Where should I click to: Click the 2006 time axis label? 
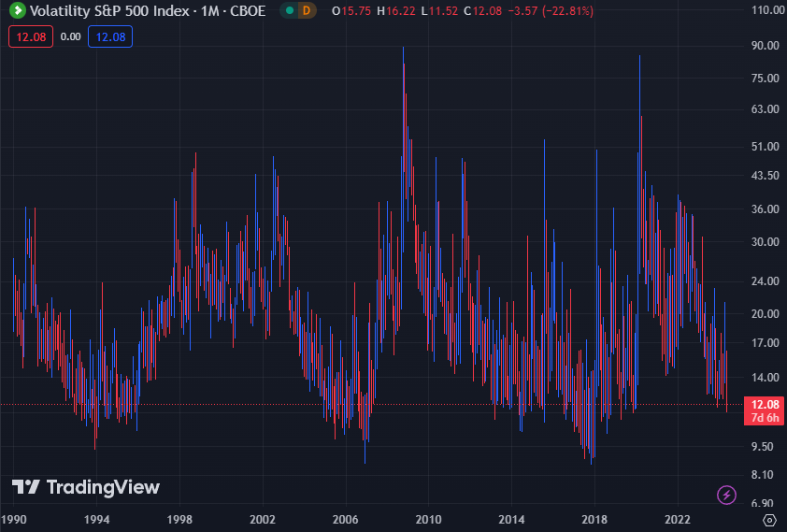coord(345,520)
